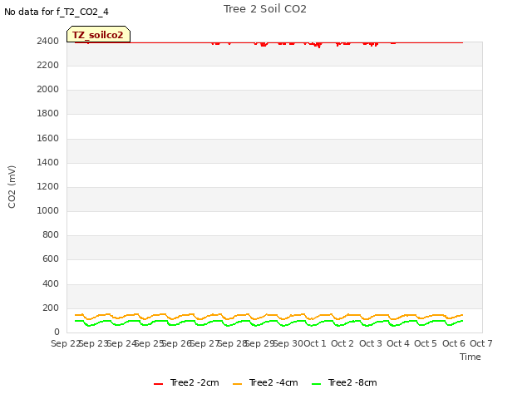Click the Sep 22 x-axis tick label
The width and height of the screenshot is (532, 399).
pos(66,343)
